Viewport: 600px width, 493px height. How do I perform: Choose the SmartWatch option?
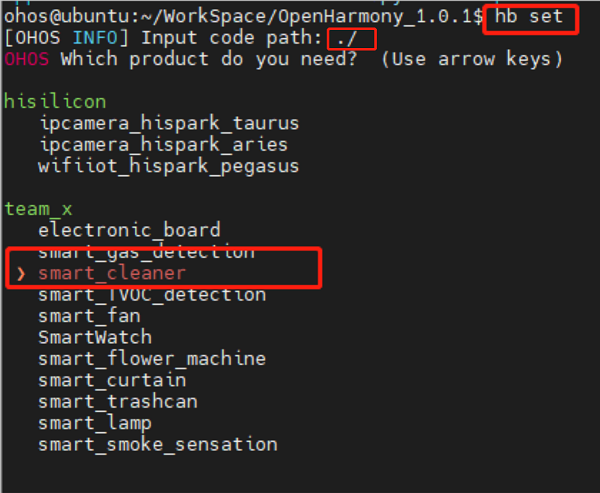click(x=95, y=337)
